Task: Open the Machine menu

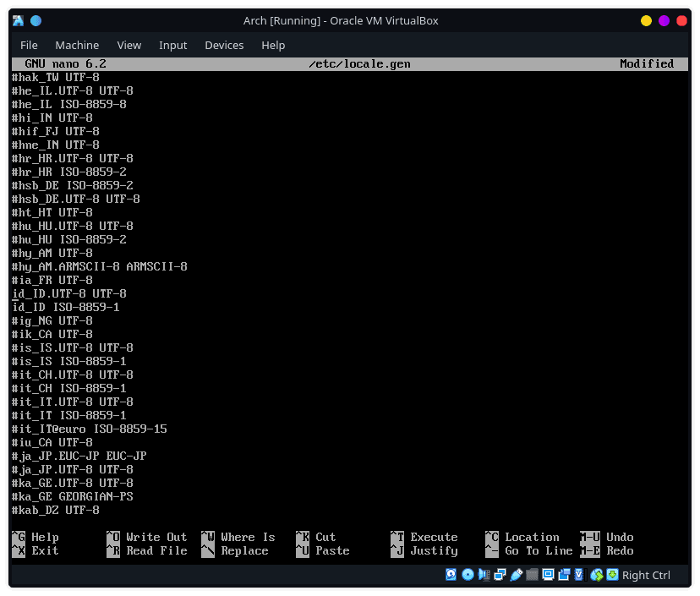Action: 77,45
